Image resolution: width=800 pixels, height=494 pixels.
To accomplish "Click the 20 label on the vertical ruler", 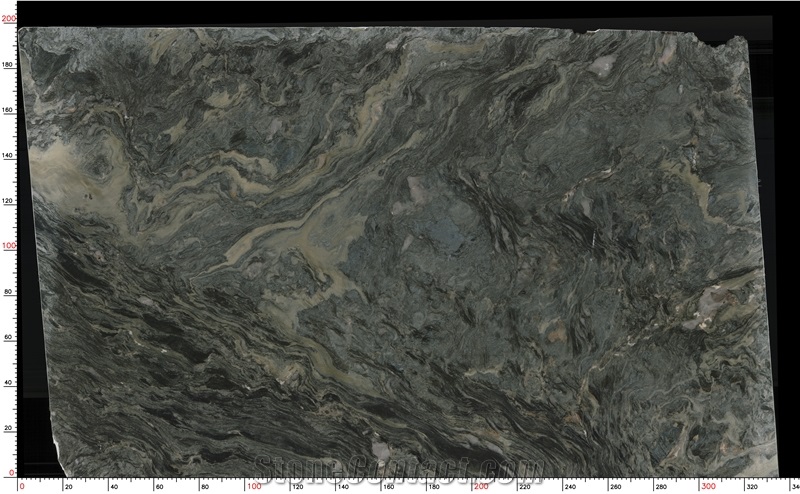I will [10, 428].
